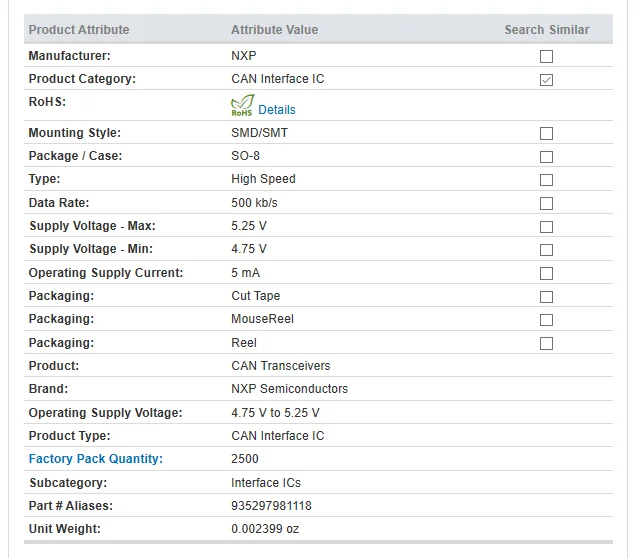Click the green RoHS leaf icon

point(242,105)
